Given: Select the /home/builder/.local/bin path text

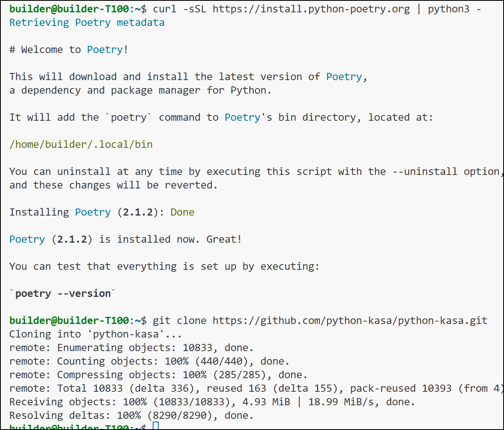Looking at the screenshot, I should [x=81, y=144].
